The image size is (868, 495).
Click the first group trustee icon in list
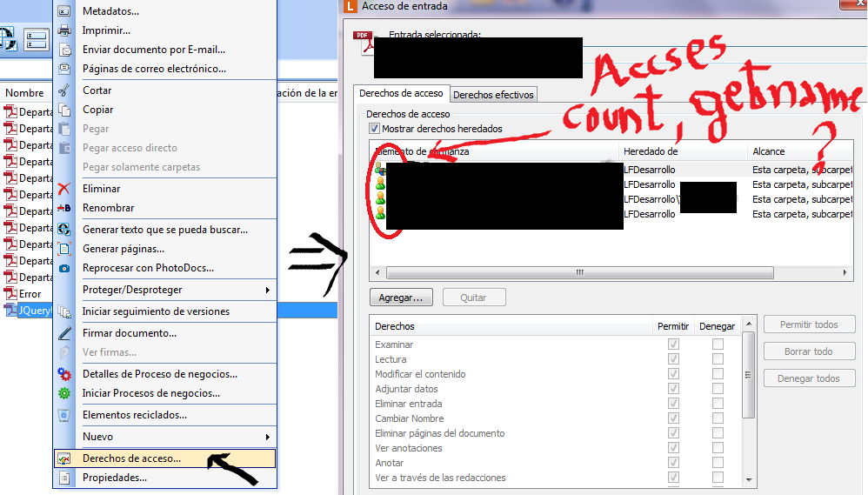(x=380, y=168)
